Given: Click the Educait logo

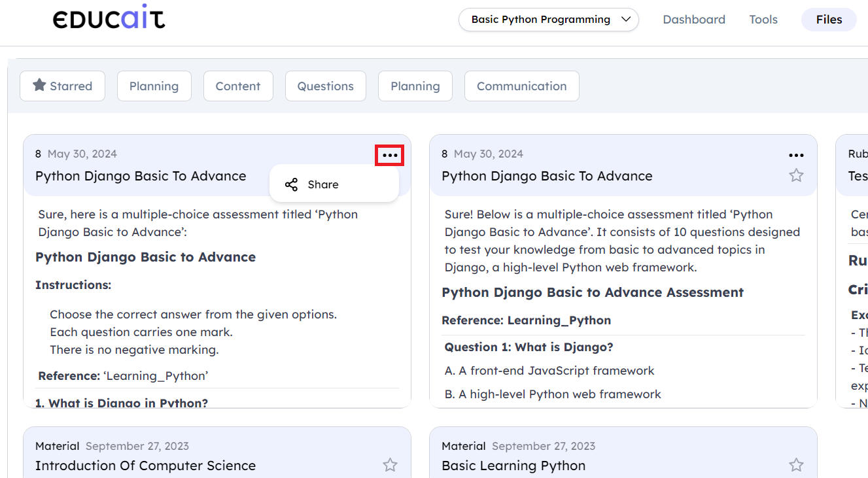Looking at the screenshot, I should click(x=109, y=19).
